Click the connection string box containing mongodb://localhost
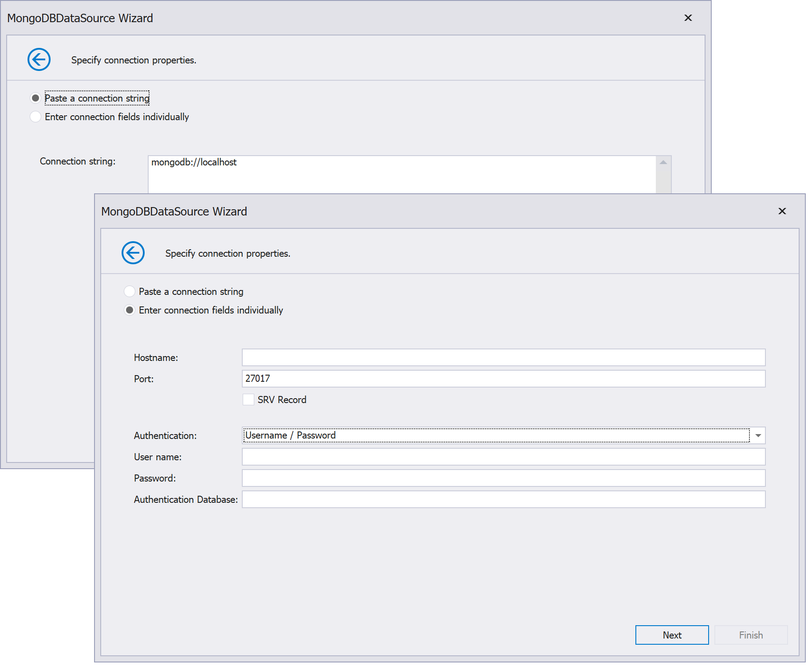 pos(399,174)
